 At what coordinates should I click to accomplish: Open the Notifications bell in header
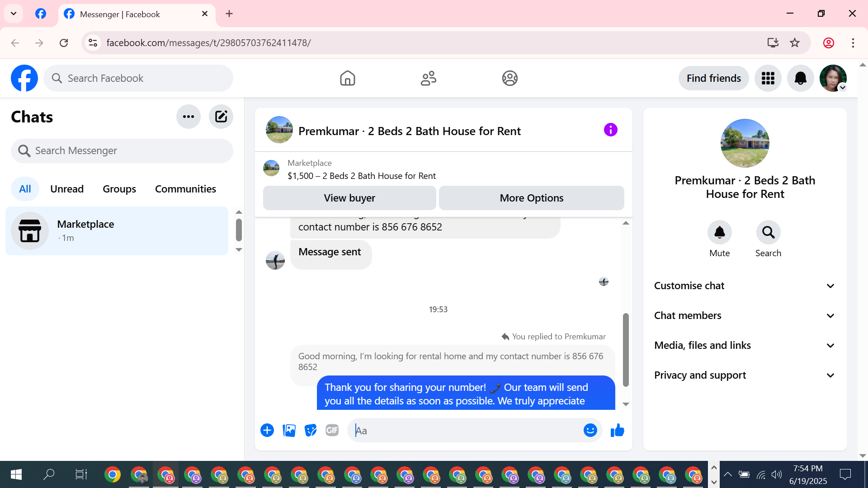pos(800,78)
